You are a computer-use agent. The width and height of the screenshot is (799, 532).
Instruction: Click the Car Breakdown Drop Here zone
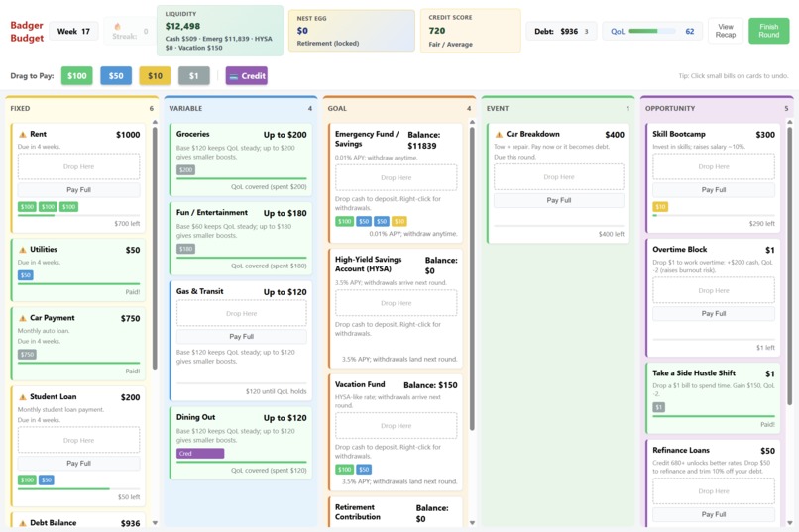pyautogui.click(x=559, y=177)
